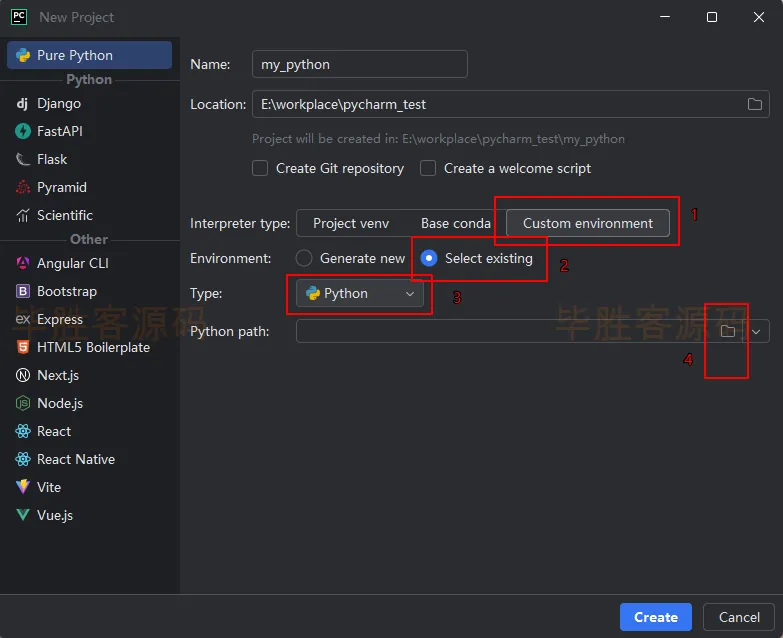Click the Create button
Image resolution: width=783 pixels, height=638 pixels.
pos(656,617)
